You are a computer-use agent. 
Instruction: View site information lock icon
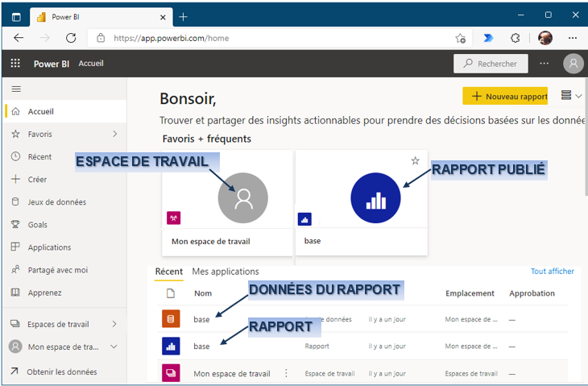[x=101, y=38]
